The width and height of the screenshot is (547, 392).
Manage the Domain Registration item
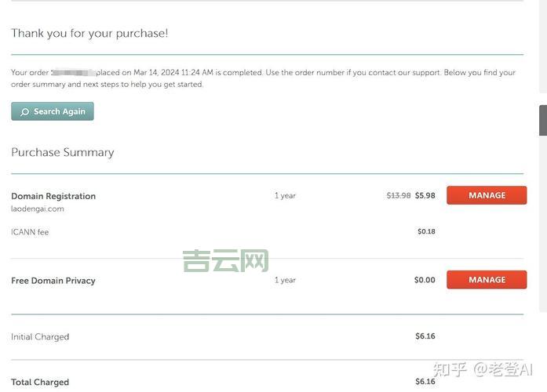[487, 195]
